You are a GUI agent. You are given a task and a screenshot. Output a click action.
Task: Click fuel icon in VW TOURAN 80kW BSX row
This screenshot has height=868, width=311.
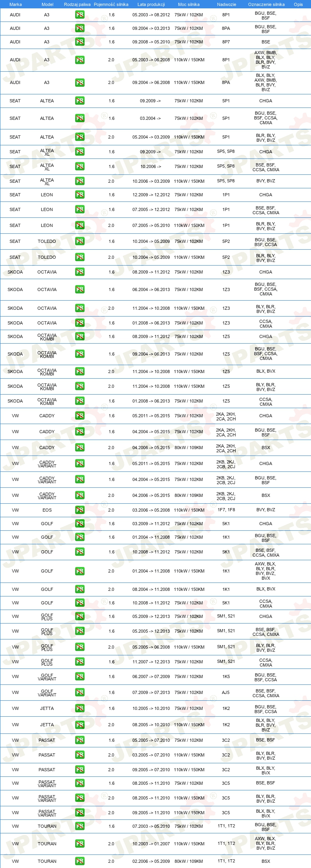[x=80, y=861]
